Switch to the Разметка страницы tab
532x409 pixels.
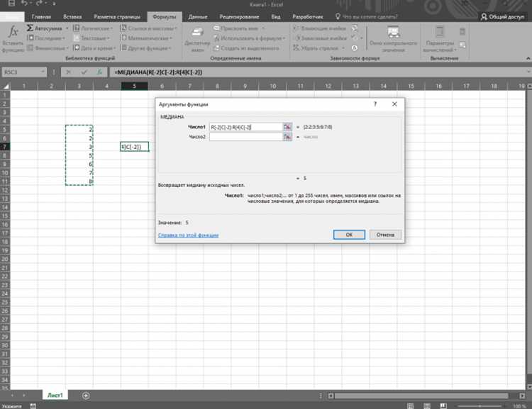[117, 16]
